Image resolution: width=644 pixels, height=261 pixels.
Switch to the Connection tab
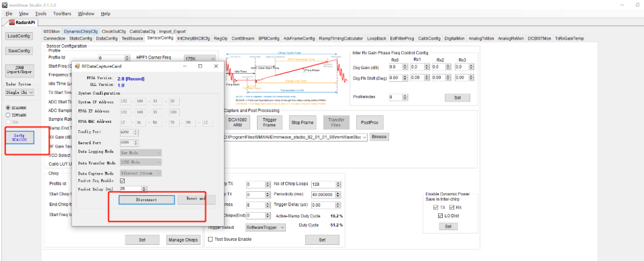[x=54, y=38]
